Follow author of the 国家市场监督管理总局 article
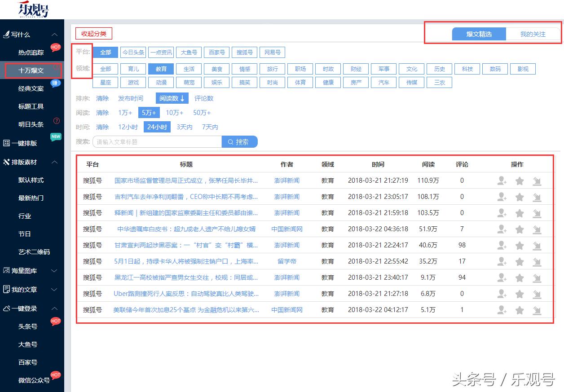The image size is (564, 392). [502, 181]
